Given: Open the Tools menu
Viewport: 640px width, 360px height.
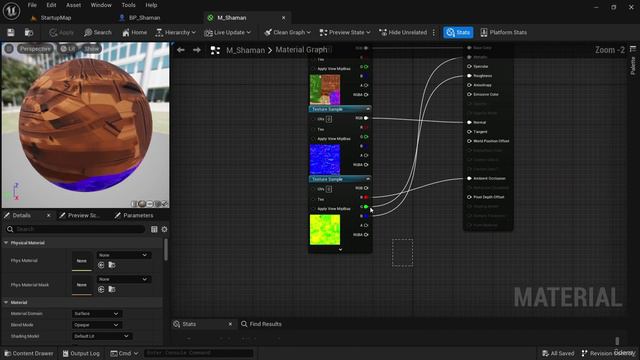Looking at the screenshot, I should 128,5.
